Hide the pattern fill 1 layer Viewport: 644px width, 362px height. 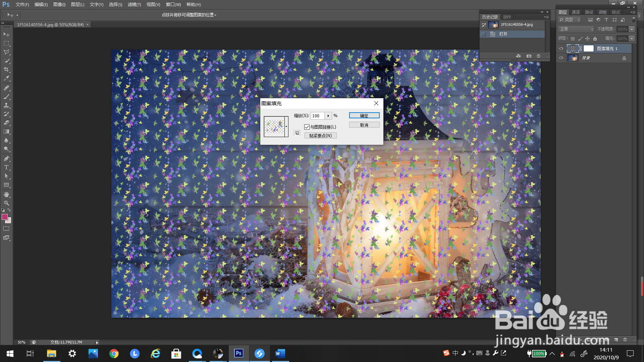click(x=561, y=49)
